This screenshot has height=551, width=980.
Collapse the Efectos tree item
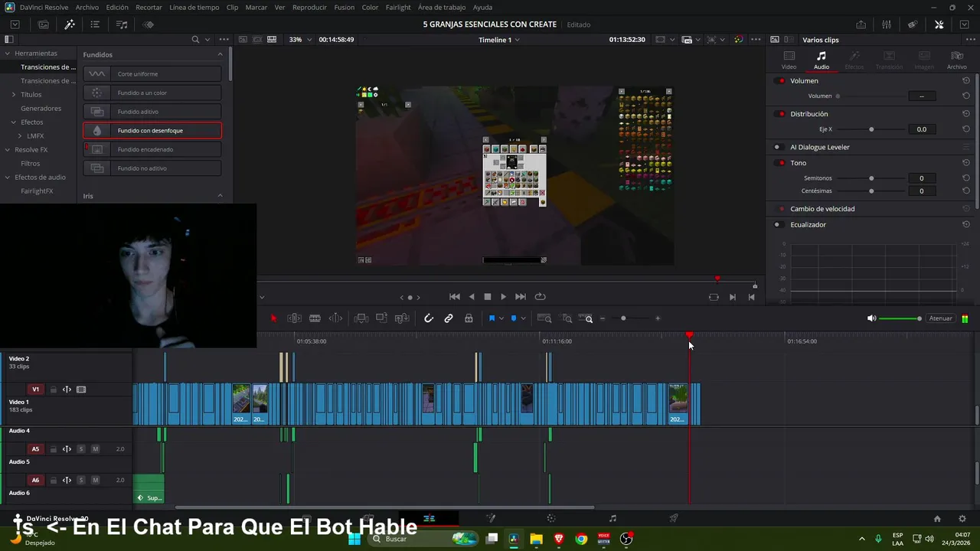tap(13, 122)
